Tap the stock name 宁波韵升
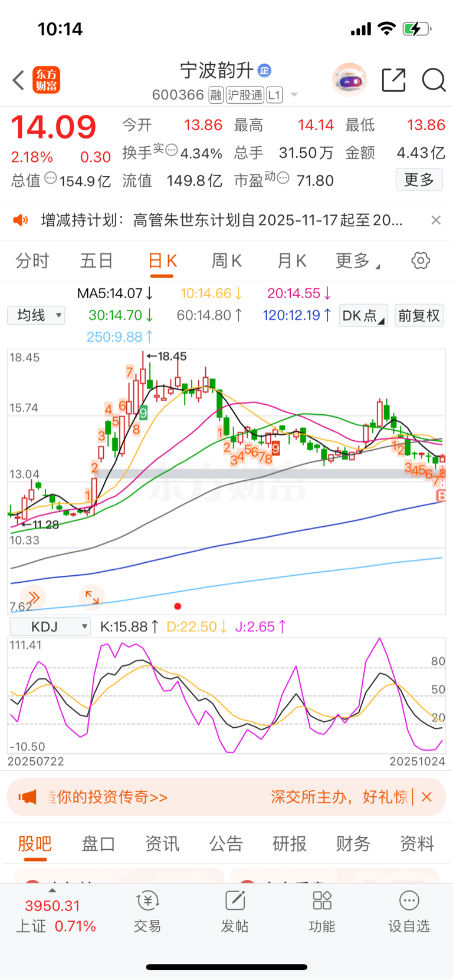This screenshot has width=453, height=980. [216, 71]
